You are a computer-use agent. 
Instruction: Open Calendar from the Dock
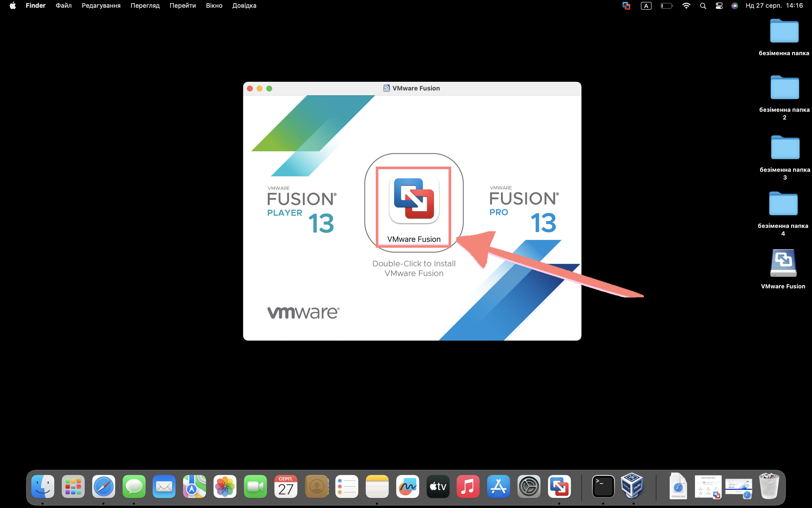[286, 486]
